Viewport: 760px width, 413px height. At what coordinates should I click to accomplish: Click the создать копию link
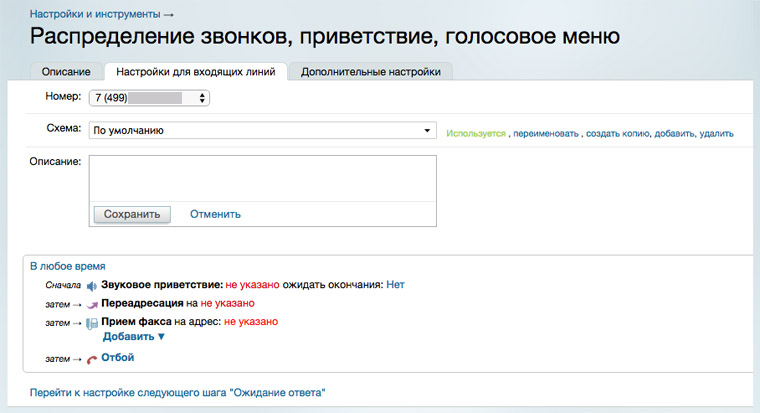tap(618, 133)
